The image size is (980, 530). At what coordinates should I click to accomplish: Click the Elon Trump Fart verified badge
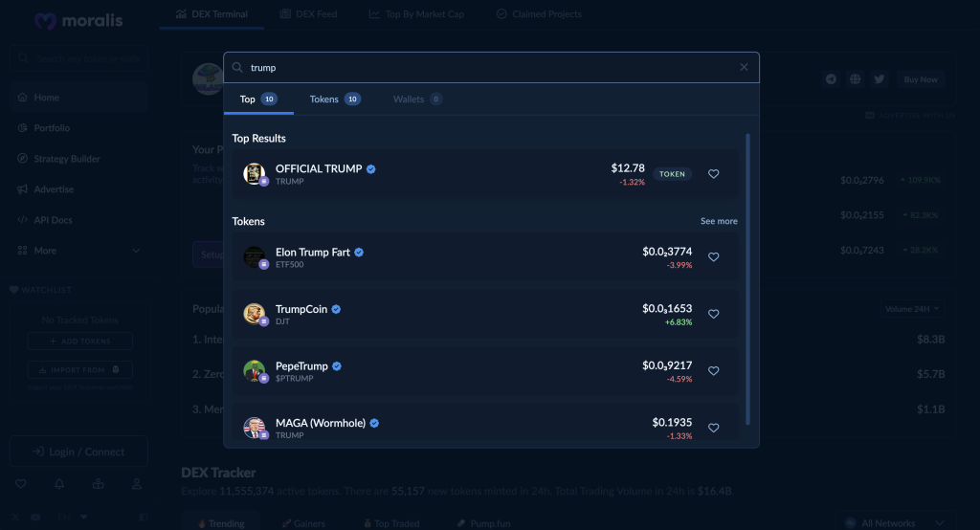[359, 253]
